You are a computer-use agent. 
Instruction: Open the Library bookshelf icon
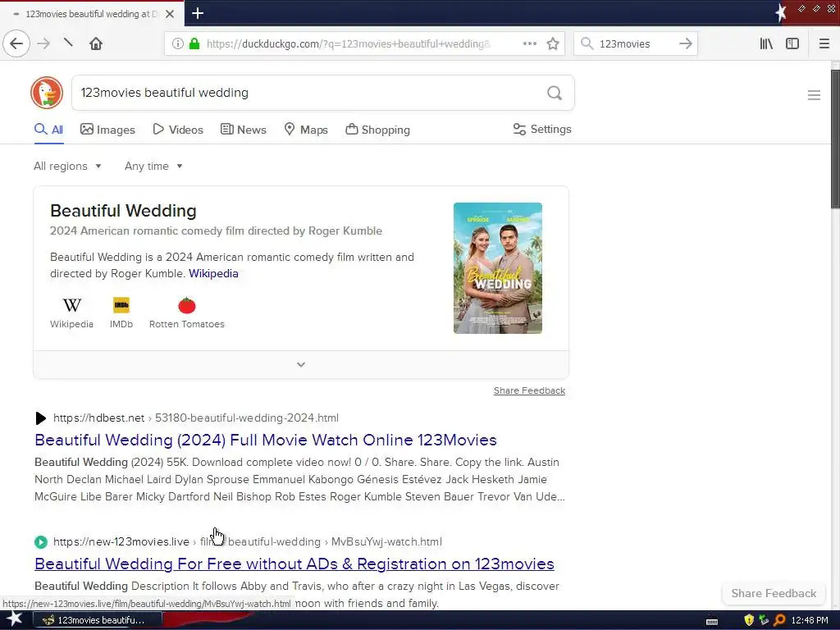point(766,43)
